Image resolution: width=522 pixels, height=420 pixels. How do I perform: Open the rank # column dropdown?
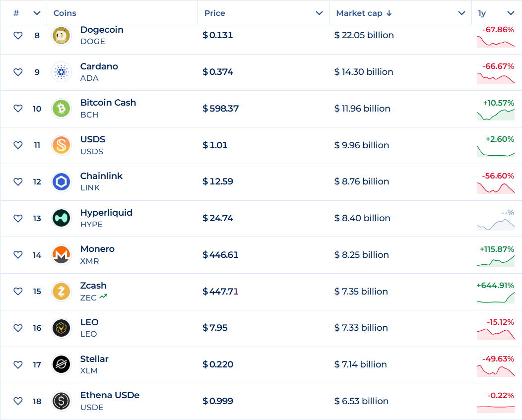point(37,13)
